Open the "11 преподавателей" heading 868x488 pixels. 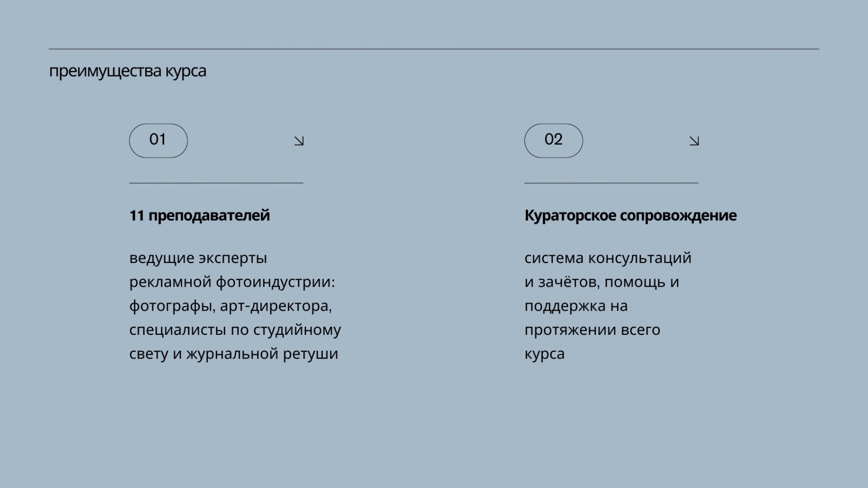click(199, 215)
